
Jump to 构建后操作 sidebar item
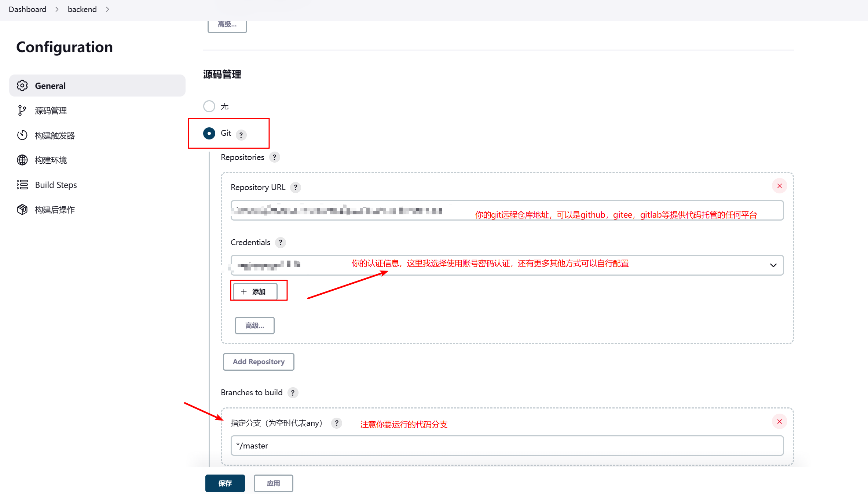pos(55,210)
